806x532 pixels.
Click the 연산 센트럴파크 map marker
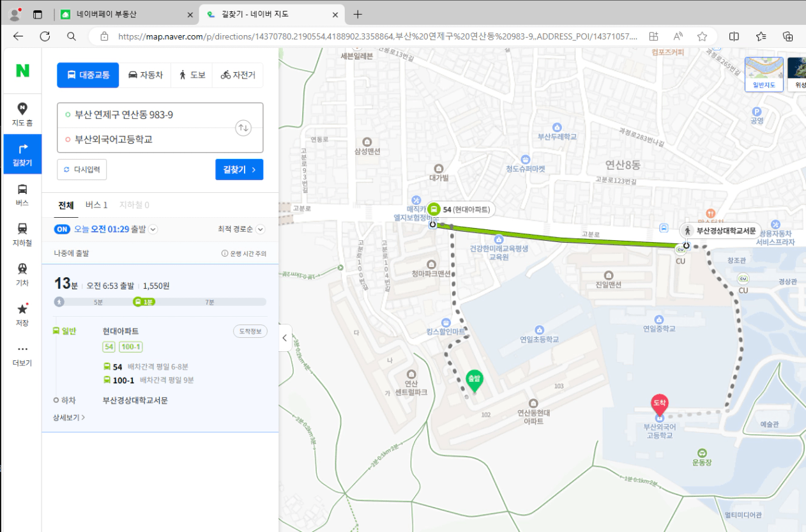(x=411, y=374)
